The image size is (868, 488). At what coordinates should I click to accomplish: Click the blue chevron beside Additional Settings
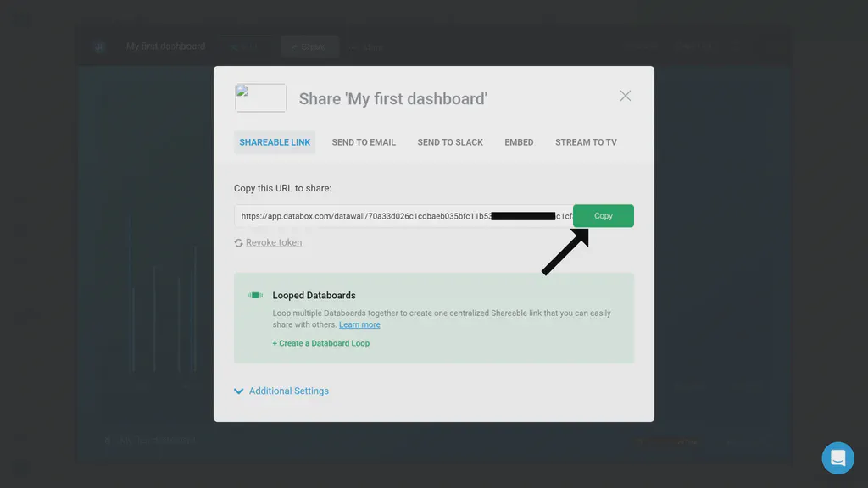pos(238,391)
